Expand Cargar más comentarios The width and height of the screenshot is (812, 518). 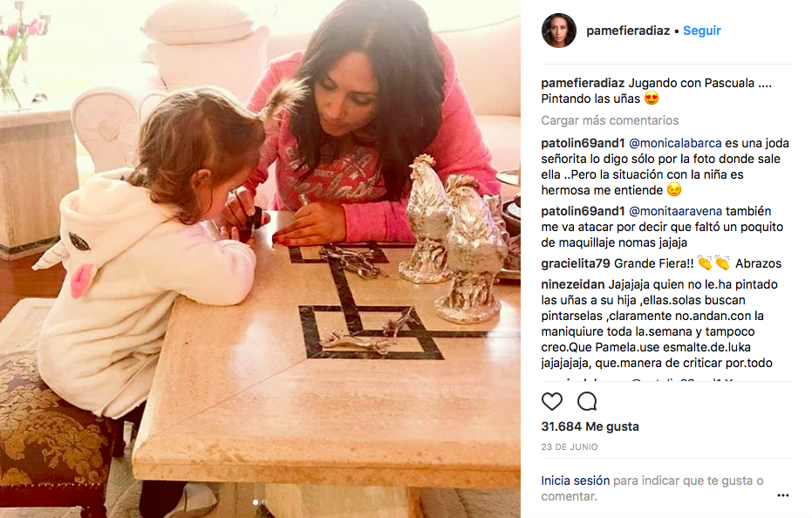610,120
